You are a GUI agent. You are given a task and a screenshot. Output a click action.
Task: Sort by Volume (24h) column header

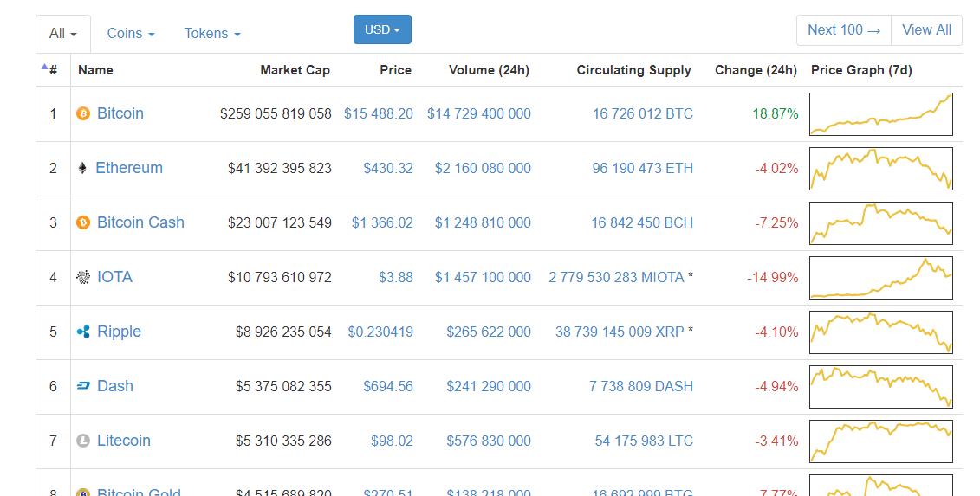click(489, 70)
